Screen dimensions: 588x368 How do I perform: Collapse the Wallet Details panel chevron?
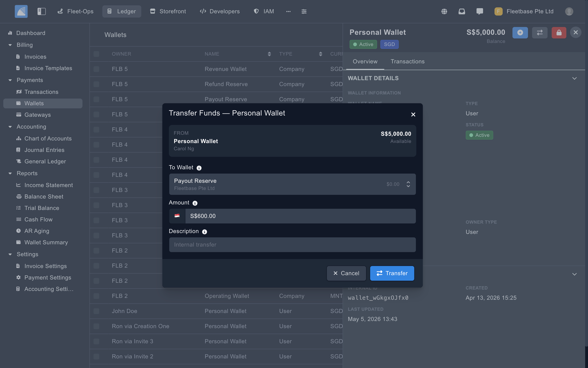coord(574,78)
